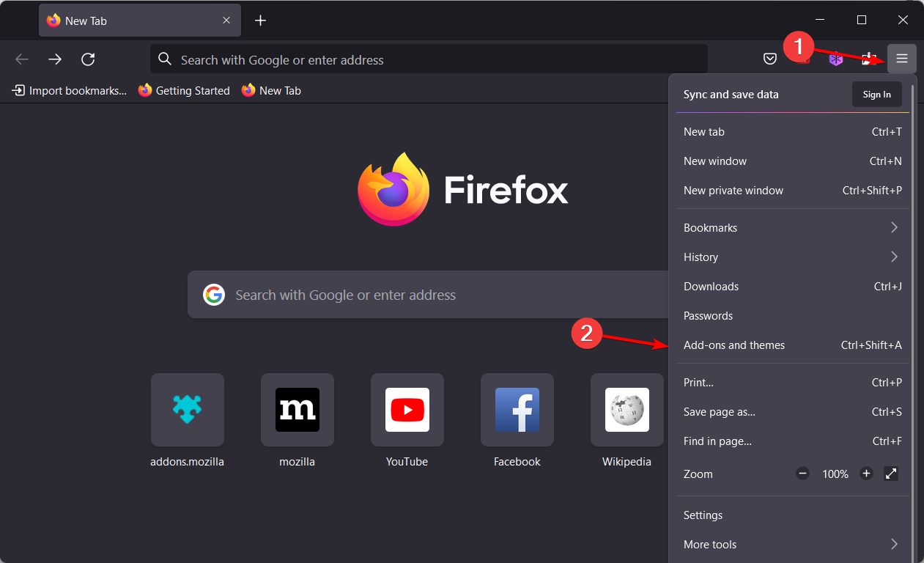Open the New Tab bookmark in the toolbar
The width and height of the screenshot is (924, 563).
pos(271,91)
